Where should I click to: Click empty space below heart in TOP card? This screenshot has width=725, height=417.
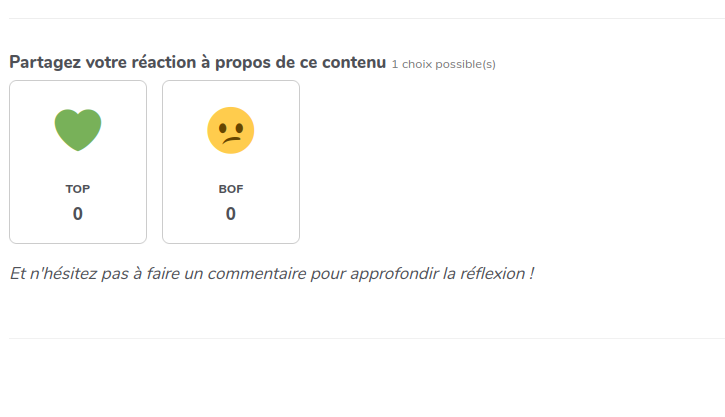[78, 167]
